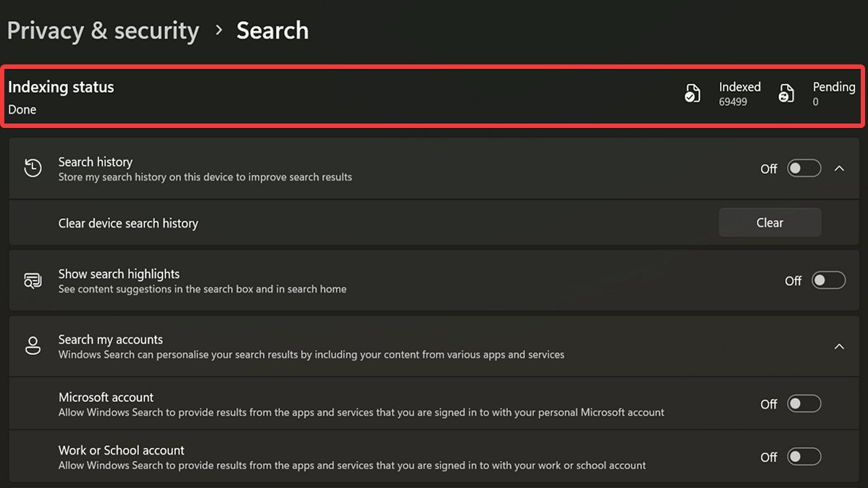Go back to Privacy & security breadcrumb

103,30
